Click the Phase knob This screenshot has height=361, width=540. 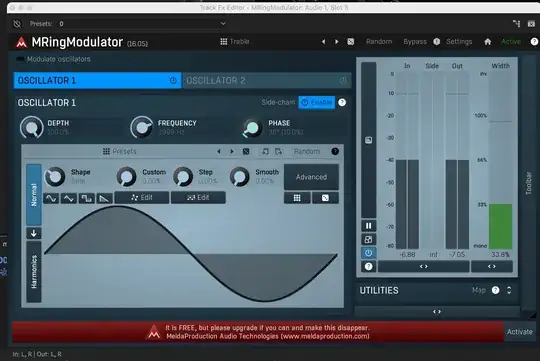[x=252, y=128]
